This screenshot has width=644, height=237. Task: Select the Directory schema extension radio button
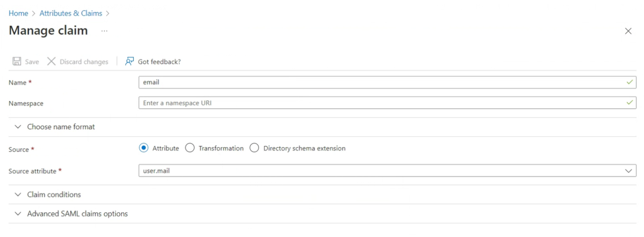254,148
